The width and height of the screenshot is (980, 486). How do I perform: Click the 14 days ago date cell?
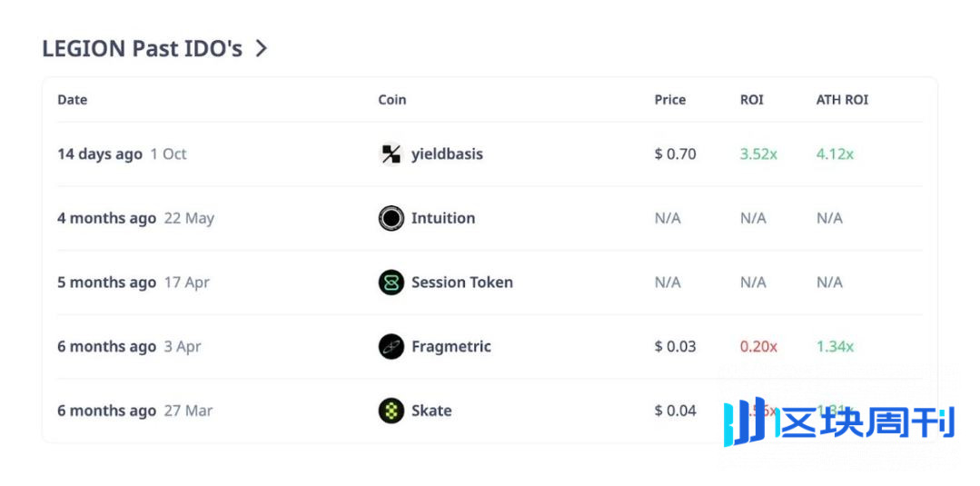(100, 154)
